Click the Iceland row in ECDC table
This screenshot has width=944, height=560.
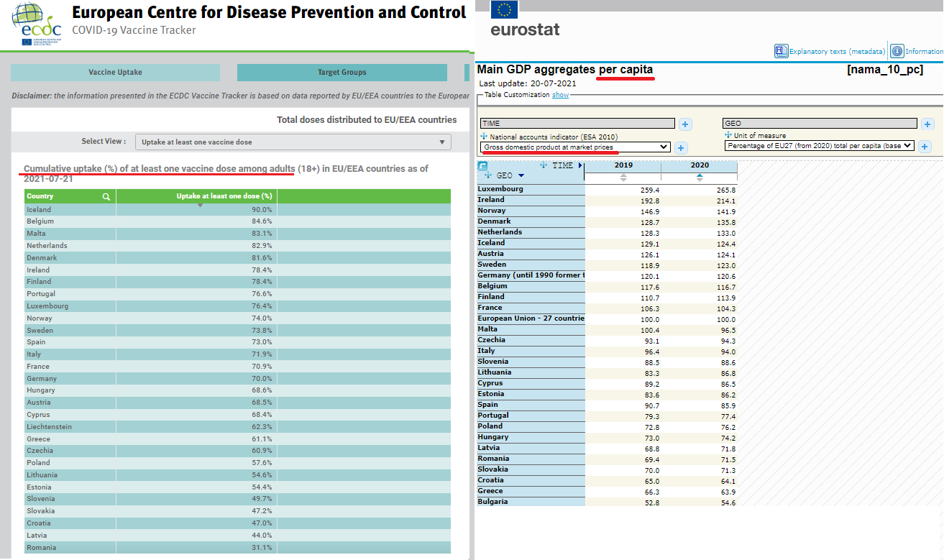(x=237, y=210)
